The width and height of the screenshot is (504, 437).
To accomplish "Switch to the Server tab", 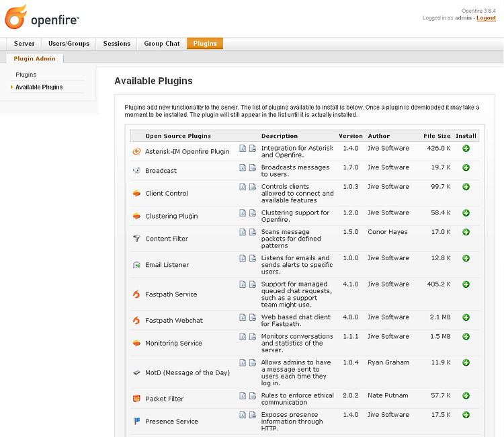I will (24, 44).
